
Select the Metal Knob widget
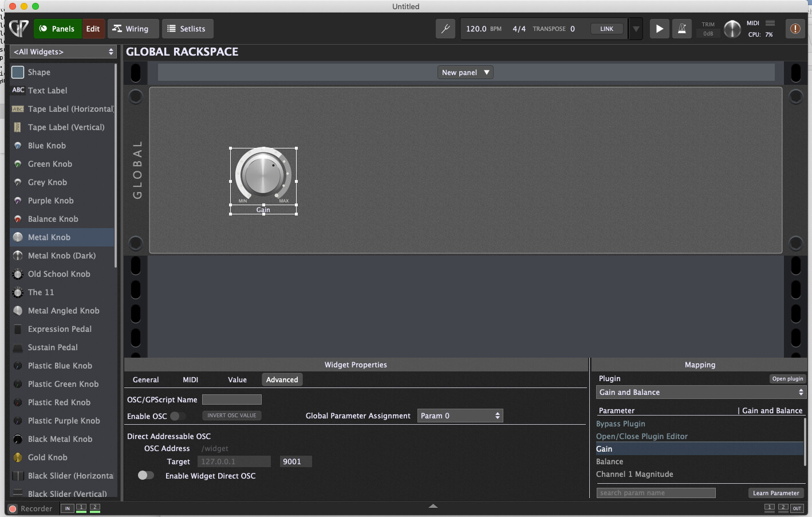(x=62, y=237)
